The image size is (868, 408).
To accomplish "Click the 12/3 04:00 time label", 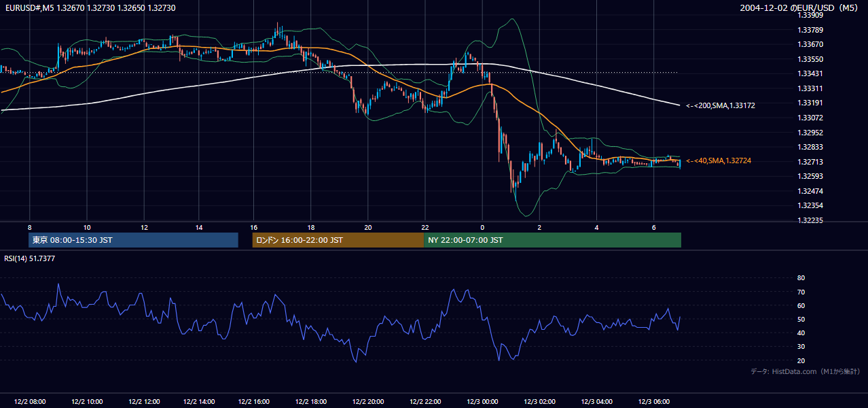I will 597,401.
